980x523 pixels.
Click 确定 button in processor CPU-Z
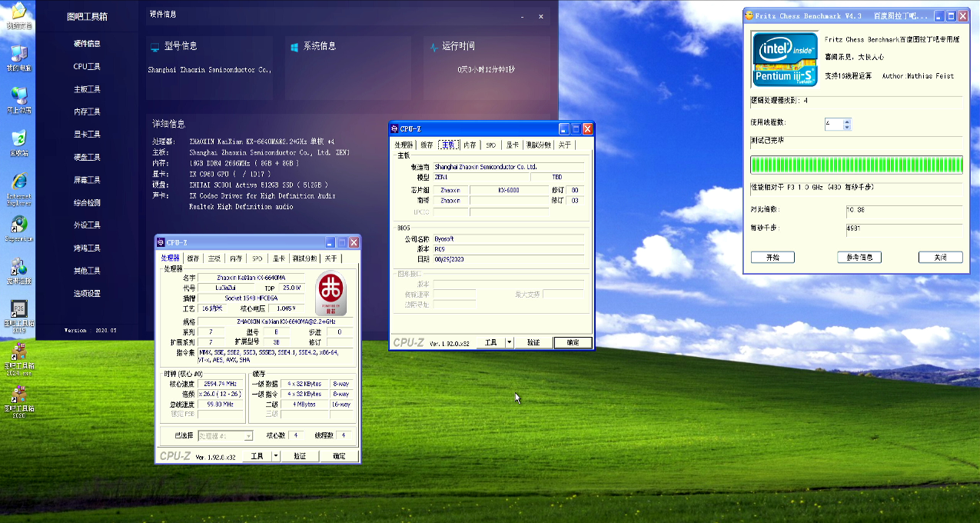(x=339, y=456)
